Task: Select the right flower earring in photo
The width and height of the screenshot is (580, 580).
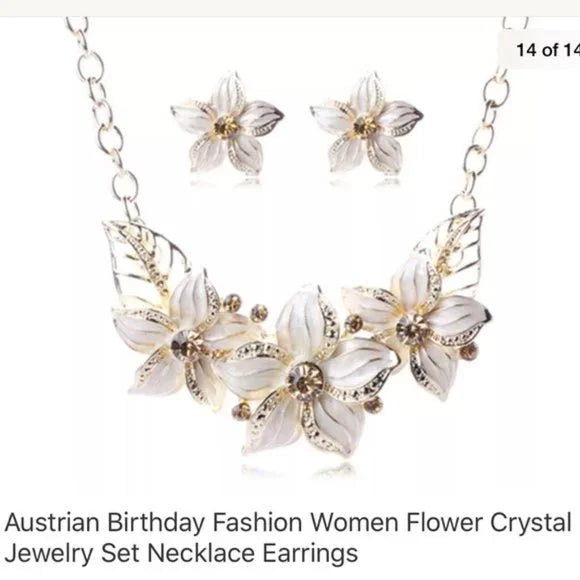Action: 367,125
